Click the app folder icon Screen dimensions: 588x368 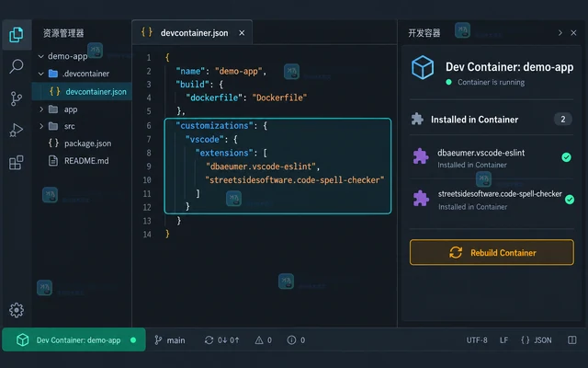(x=53, y=109)
